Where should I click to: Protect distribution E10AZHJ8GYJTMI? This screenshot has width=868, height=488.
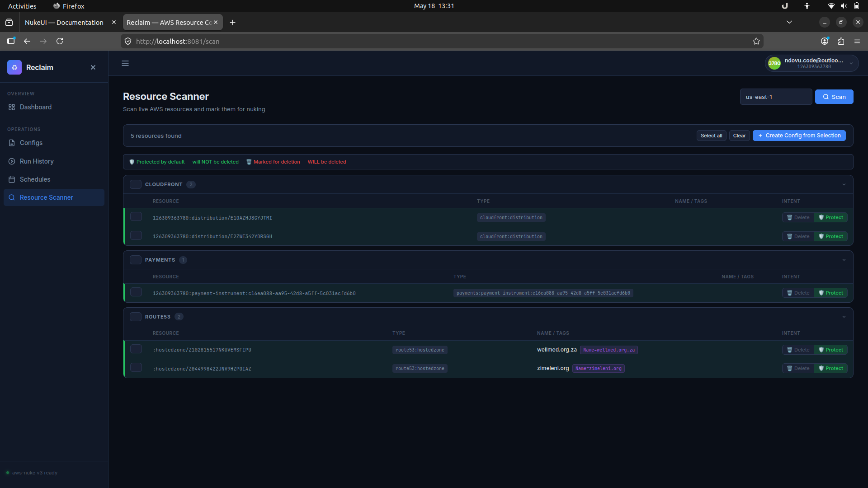click(830, 217)
